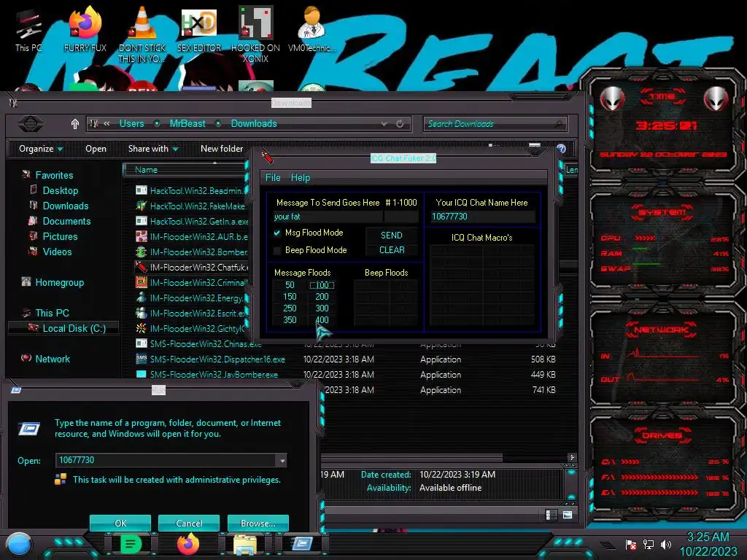
Task: Click the Action Center flag tray icon
Action: pos(631,544)
